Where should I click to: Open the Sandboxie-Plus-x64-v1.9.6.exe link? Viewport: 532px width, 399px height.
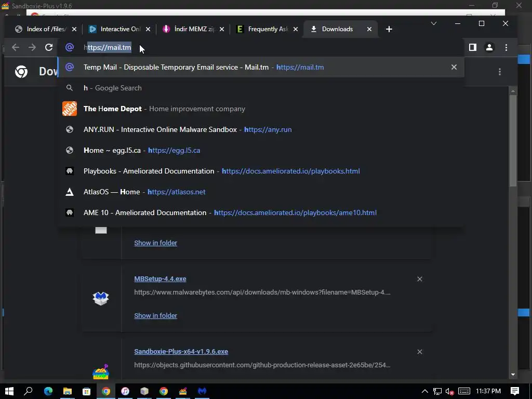pyautogui.click(x=181, y=352)
